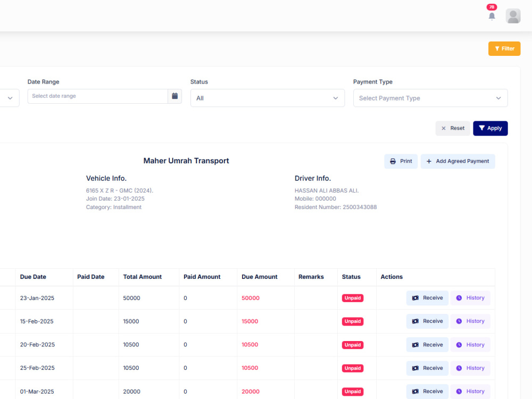Receive payment for 23-Jan-2025 installment
This screenshot has height=399, width=532.
[427, 298]
